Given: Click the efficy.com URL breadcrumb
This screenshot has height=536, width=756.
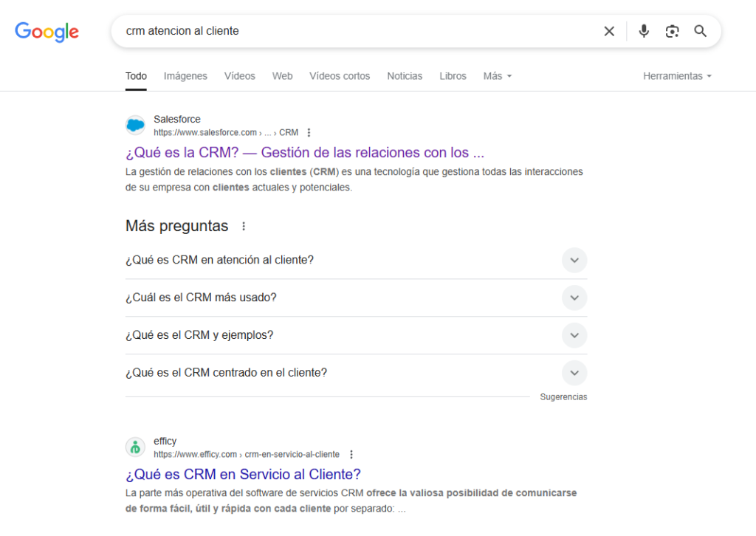Looking at the screenshot, I should [x=247, y=455].
